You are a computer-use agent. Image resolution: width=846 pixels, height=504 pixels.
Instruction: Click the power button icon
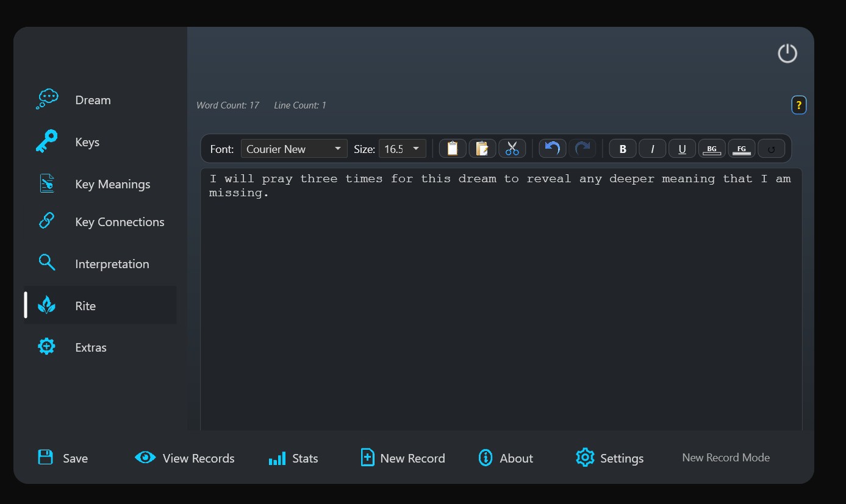(787, 54)
